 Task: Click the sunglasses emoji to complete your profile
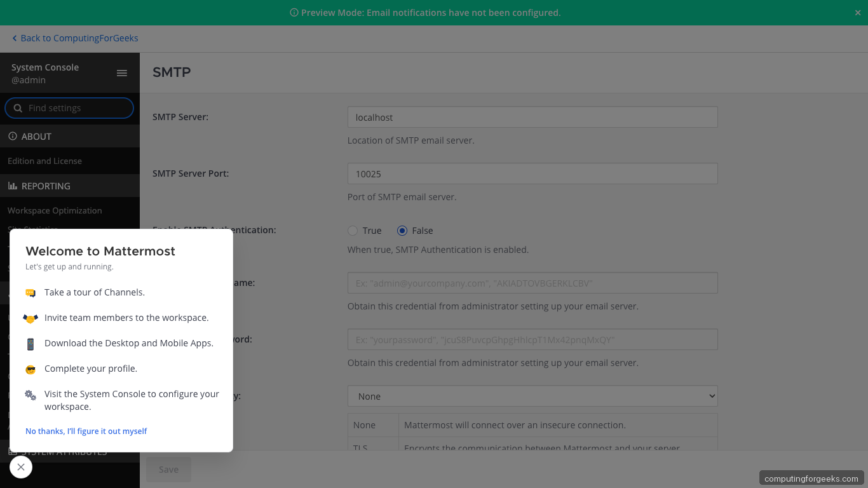tap(30, 369)
